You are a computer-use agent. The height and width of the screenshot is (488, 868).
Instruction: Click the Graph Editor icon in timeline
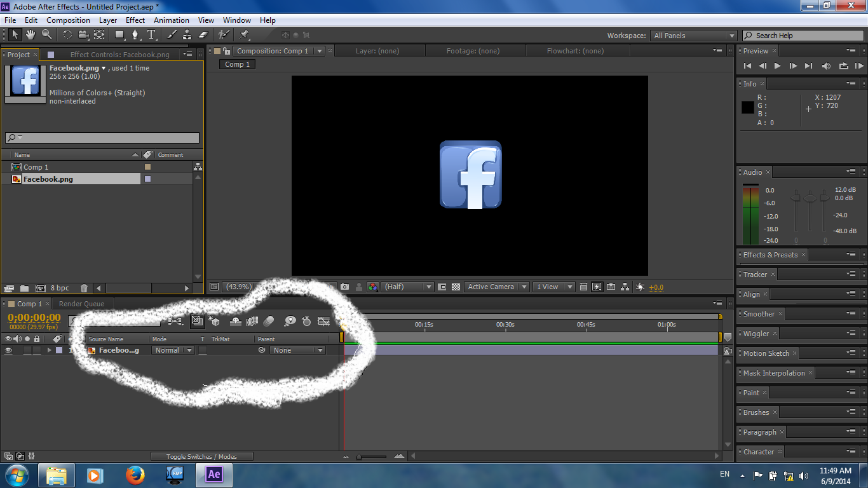tap(323, 322)
